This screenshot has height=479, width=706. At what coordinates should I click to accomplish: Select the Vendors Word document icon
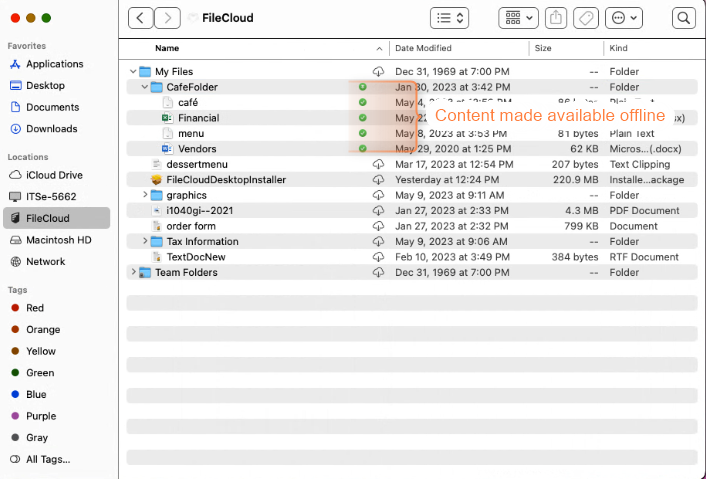pyautogui.click(x=167, y=149)
